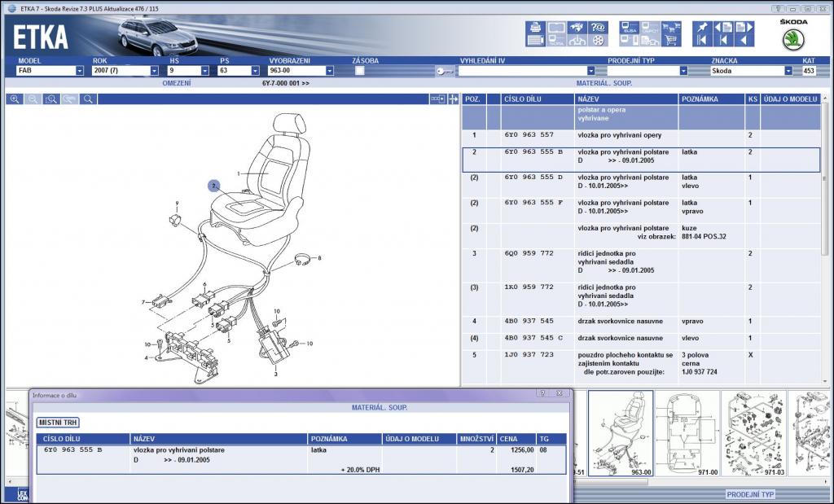Click the split-pane arrows icon
The image size is (834, 504).
tap(453, 99)
